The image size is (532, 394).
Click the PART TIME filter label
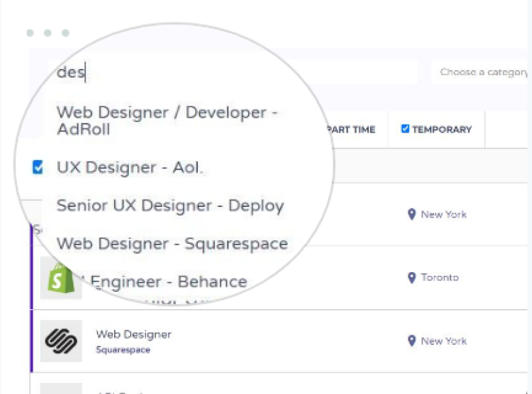(x=351, y=130)
